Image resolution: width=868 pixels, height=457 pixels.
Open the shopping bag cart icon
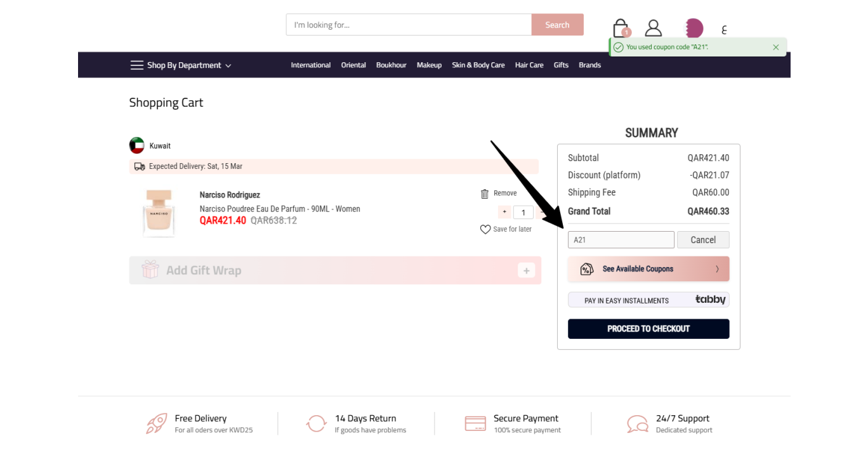point(621,28)
